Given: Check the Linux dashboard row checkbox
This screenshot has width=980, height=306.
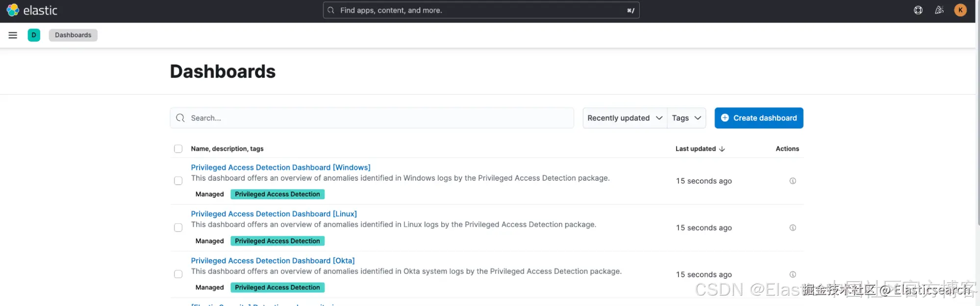Looking at the screenshot, I should tap(178, 228).
